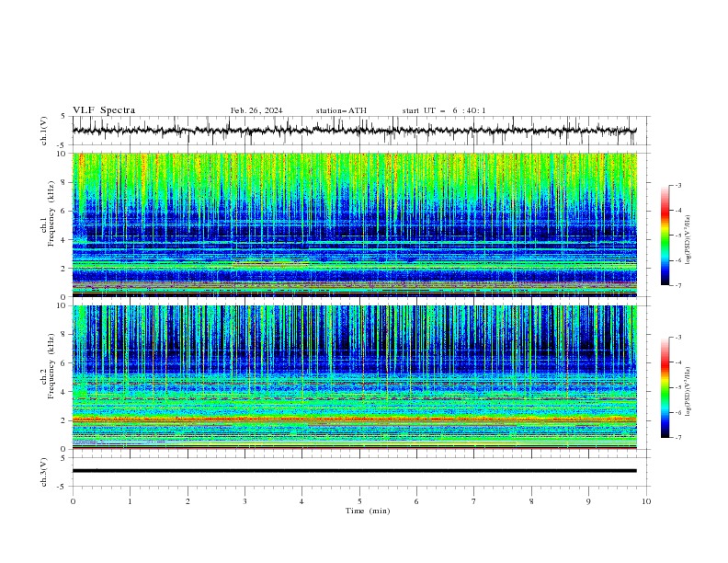The height and width of the screenshot is (563, 728).
Task: Click the ch.1 color scale bar
Action: click(665, 236)
